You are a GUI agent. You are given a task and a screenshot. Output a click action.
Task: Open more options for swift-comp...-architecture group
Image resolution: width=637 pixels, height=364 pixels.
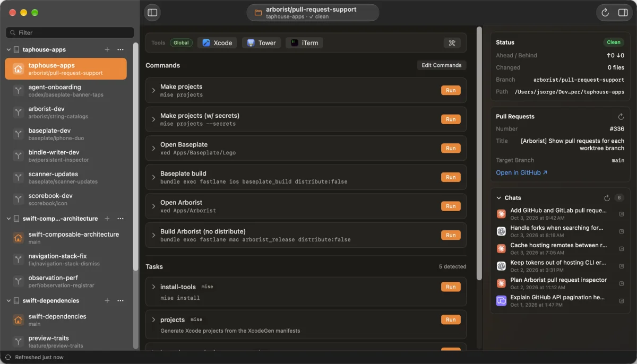[120, 219]
